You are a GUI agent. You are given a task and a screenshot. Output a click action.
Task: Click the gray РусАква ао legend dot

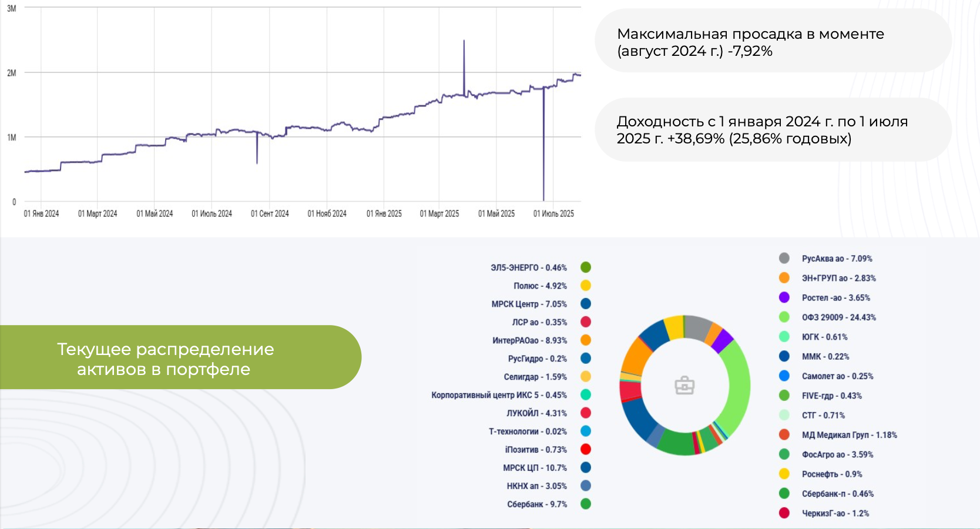click(x=784, y=259)
